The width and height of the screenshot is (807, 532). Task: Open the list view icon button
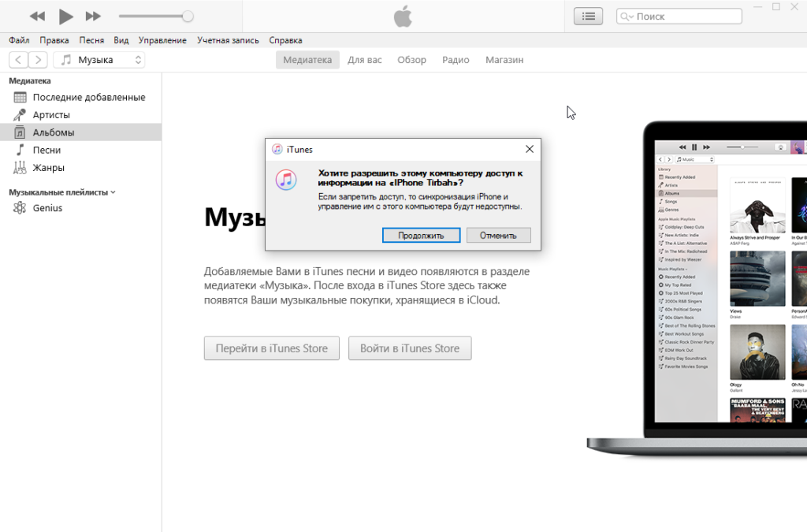[588, 16]
